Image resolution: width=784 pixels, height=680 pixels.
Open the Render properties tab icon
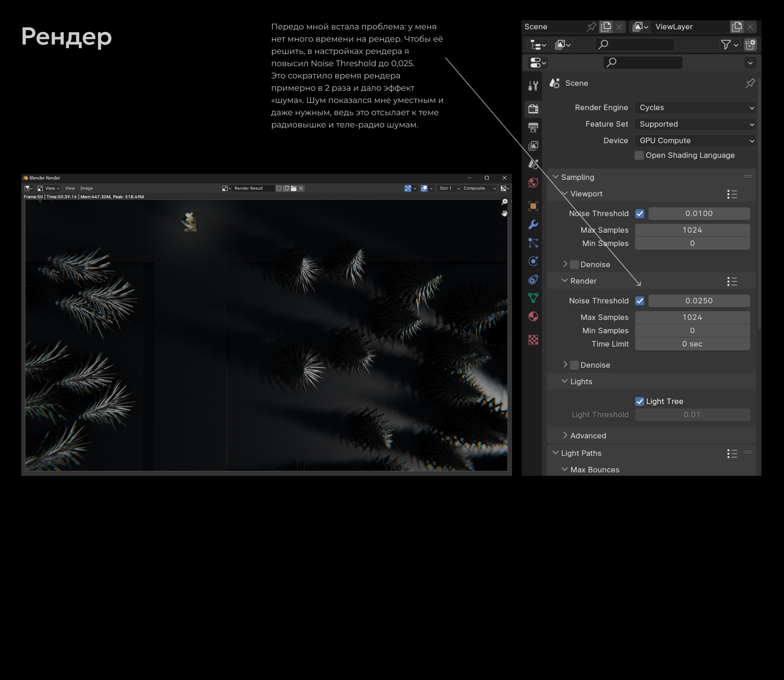(x=533, y=109)
